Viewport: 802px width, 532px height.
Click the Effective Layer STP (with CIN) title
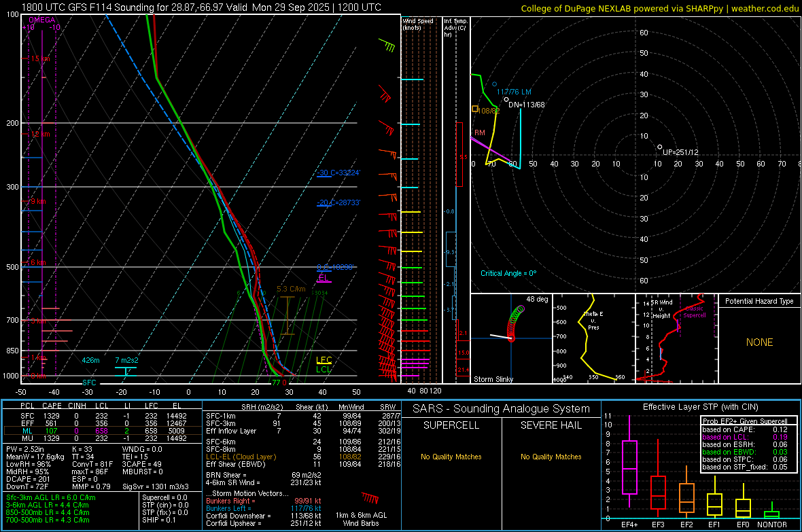[x=701, y=407]
